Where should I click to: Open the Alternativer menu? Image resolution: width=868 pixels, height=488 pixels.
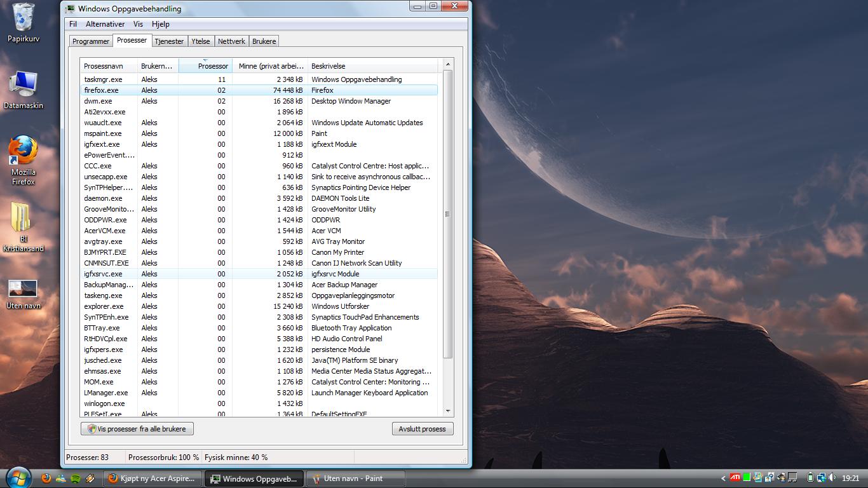click(x=105, y=24)
